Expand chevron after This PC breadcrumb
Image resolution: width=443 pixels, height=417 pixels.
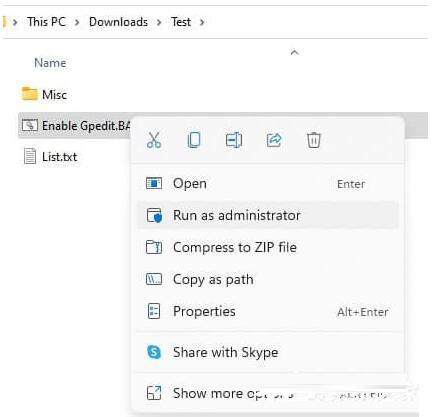(77, 22)
